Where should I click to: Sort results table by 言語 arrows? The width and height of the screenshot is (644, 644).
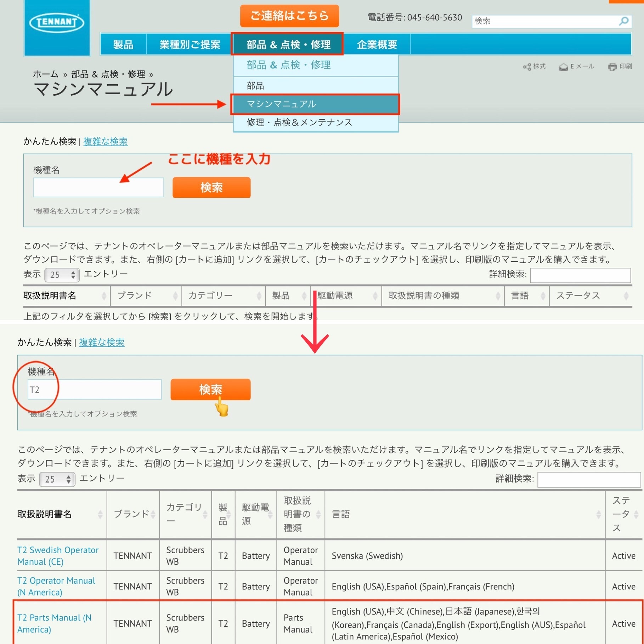click(599, 514)
